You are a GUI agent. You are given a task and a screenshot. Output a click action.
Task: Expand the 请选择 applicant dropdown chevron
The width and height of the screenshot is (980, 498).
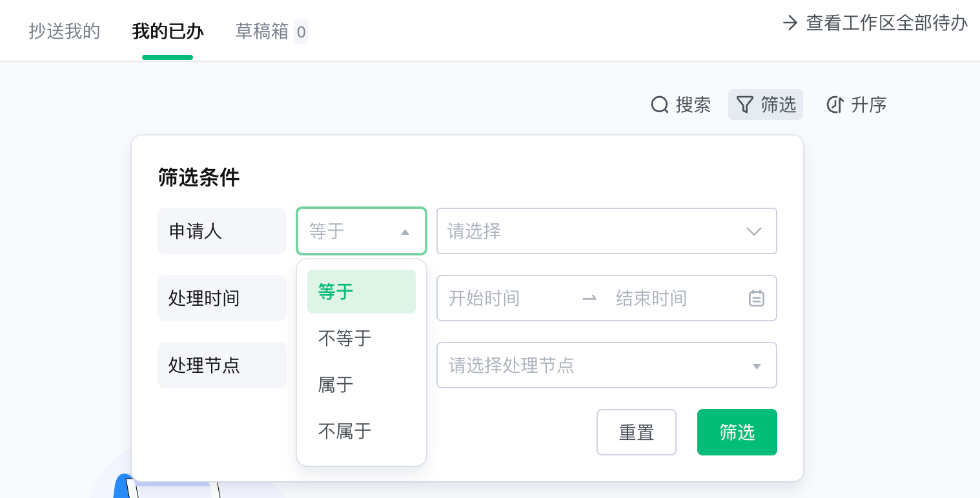[x=753, y=231]
